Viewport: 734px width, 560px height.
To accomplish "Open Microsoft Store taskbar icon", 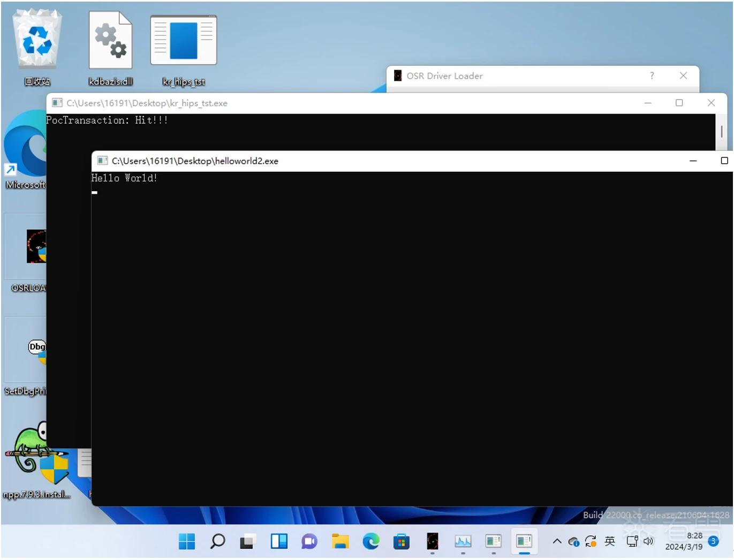I will (x=401, y=542).
